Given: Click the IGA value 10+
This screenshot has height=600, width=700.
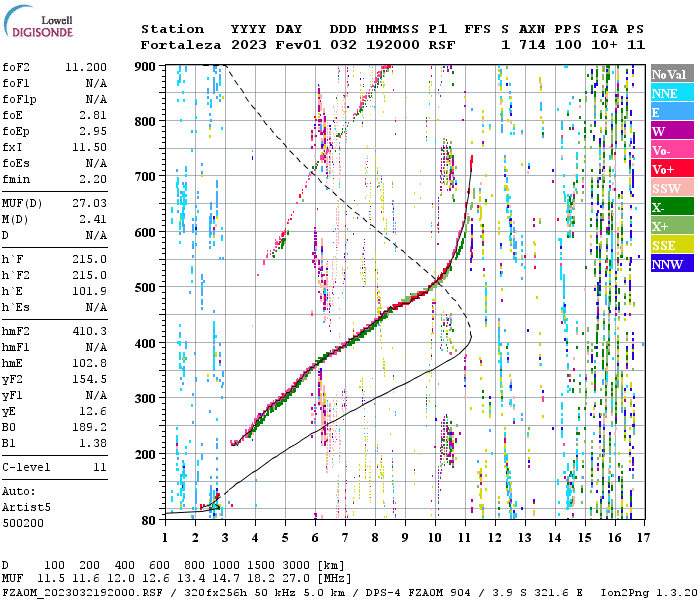Looking at the screenshot, I should 604,45.
